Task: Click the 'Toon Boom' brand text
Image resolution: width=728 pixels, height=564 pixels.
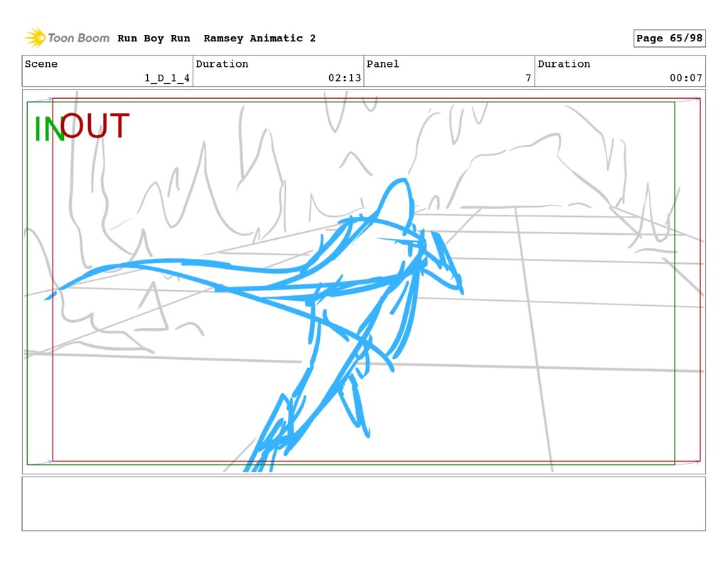Action: coord(78,38)
